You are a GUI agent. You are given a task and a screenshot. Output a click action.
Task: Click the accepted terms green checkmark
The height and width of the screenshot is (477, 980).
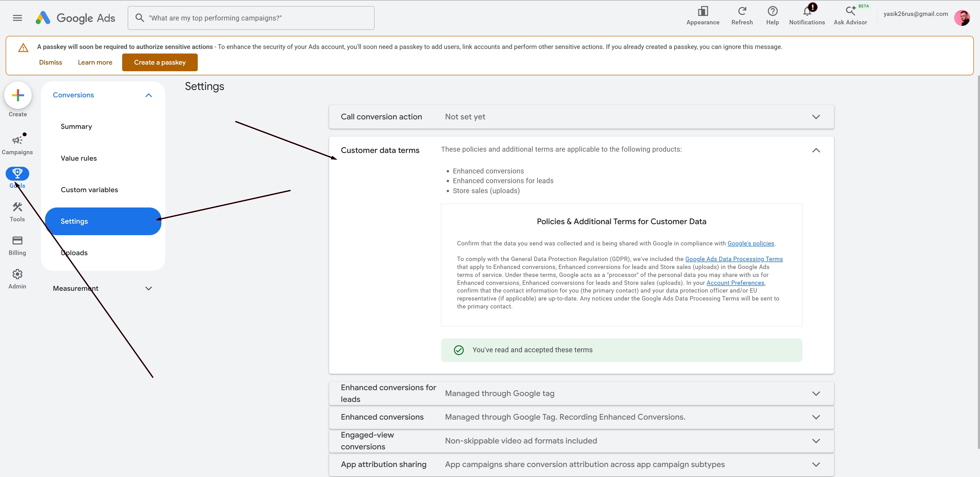click(459, 350)
